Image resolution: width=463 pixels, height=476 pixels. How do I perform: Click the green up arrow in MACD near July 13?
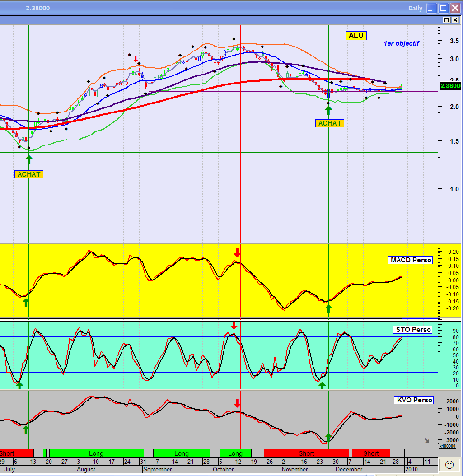(26, 303)
